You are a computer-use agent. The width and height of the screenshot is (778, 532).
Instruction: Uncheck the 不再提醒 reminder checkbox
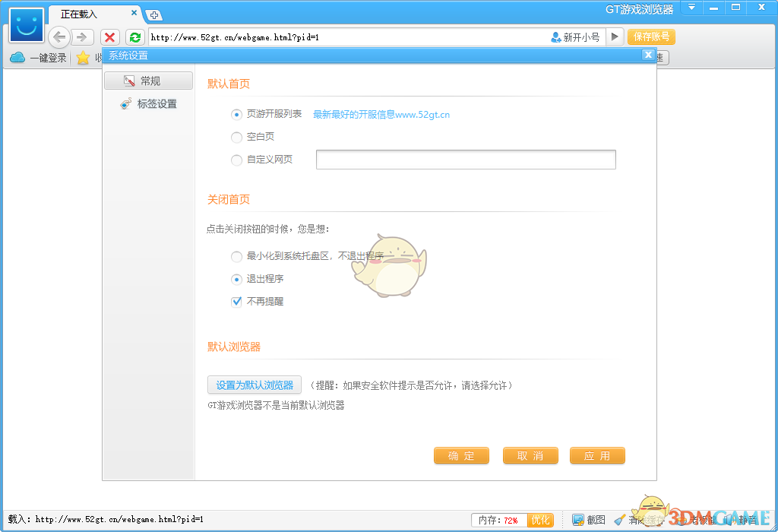pyautogui.click(x=236, y=301)
